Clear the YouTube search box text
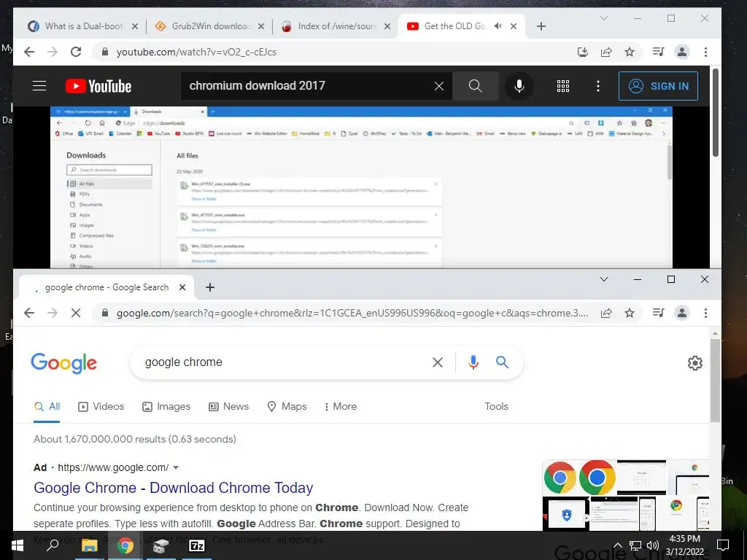 click(x=438, y=86)
